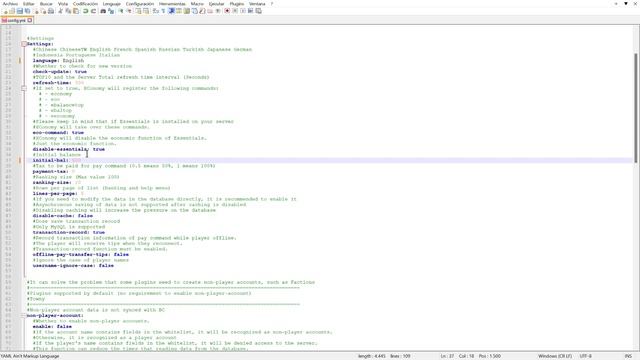Show the Document Map panel icon

coord(187,11)
